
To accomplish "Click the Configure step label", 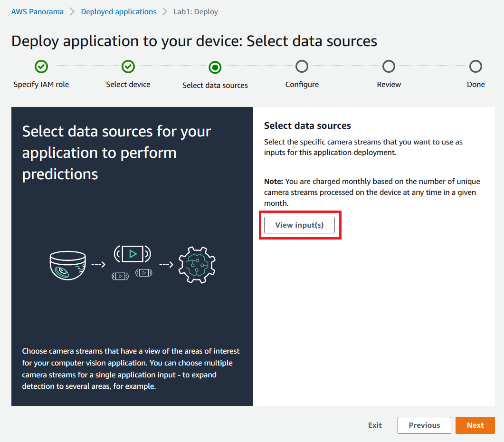I will click(x=302, y=84).
